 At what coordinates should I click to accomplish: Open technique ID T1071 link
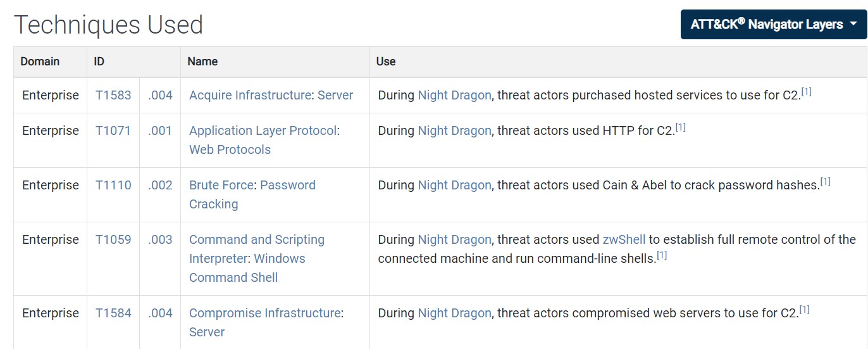click(x=113, y=130)
